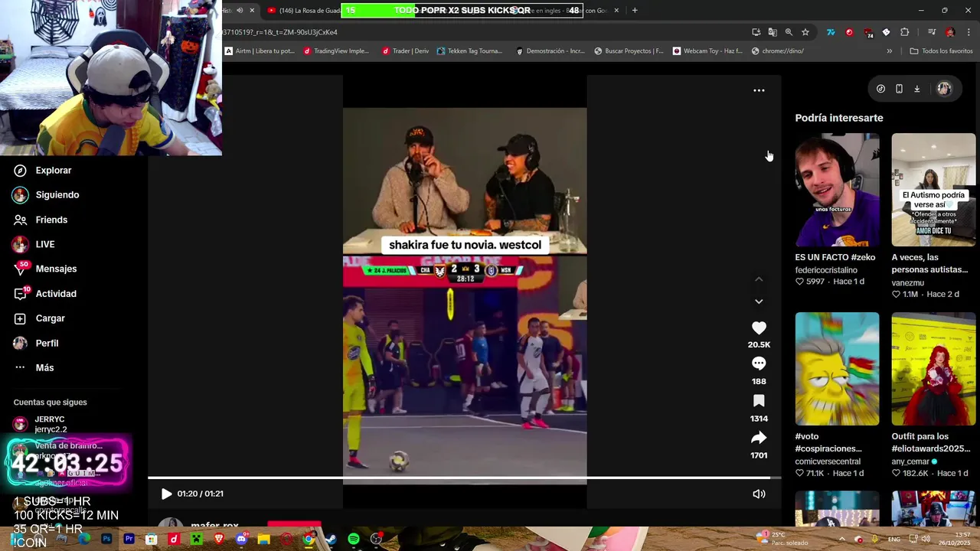
Task: Open #voto #conspiraciones recommended video thumbnail
Action: pos(837,369)
